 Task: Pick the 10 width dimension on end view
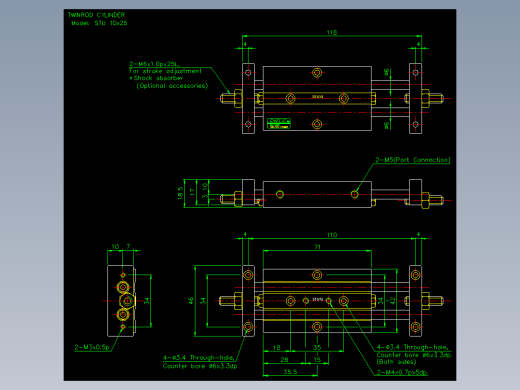tap(115, 247)
